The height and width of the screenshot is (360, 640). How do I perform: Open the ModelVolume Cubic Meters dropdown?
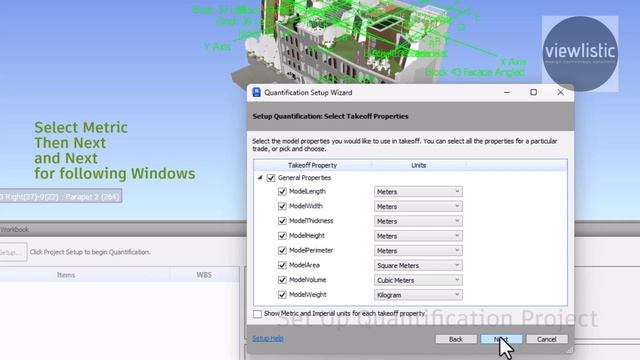click(x=418, y=280)
